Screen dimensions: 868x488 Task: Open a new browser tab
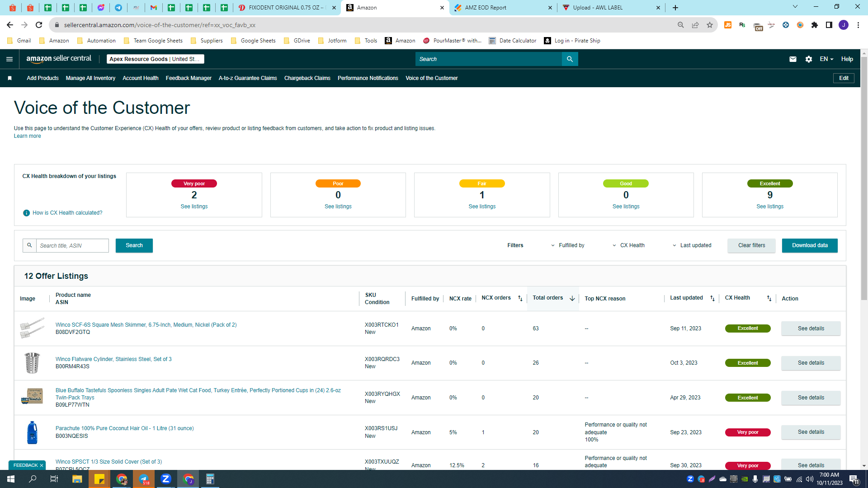tap(675, 8)
